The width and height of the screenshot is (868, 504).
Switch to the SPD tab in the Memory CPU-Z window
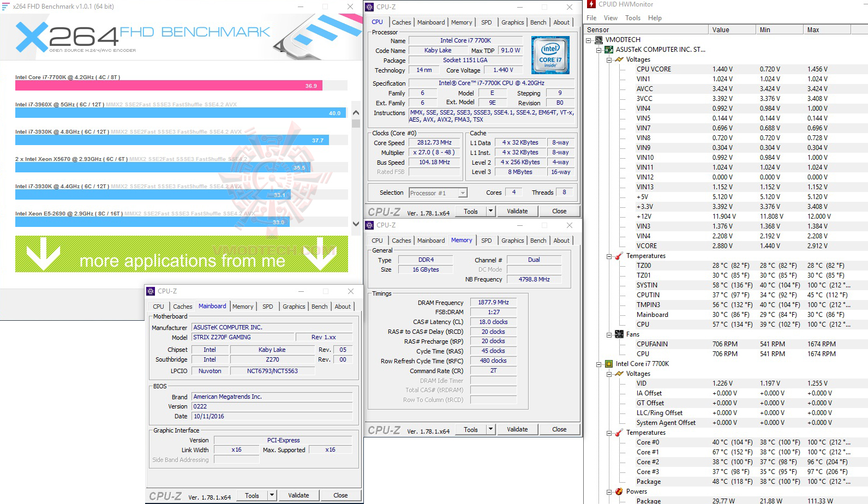486,241
